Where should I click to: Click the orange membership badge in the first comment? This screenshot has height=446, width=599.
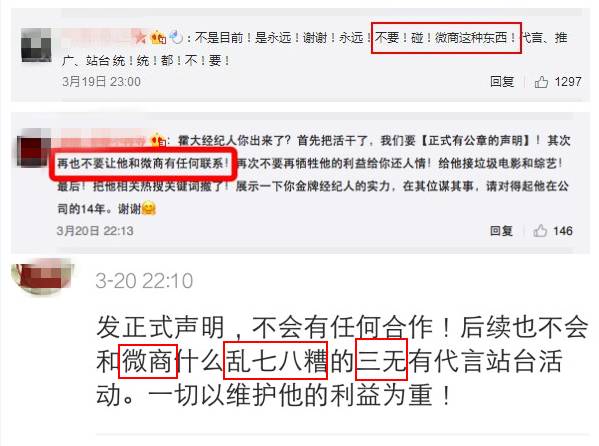click(158, 37)
